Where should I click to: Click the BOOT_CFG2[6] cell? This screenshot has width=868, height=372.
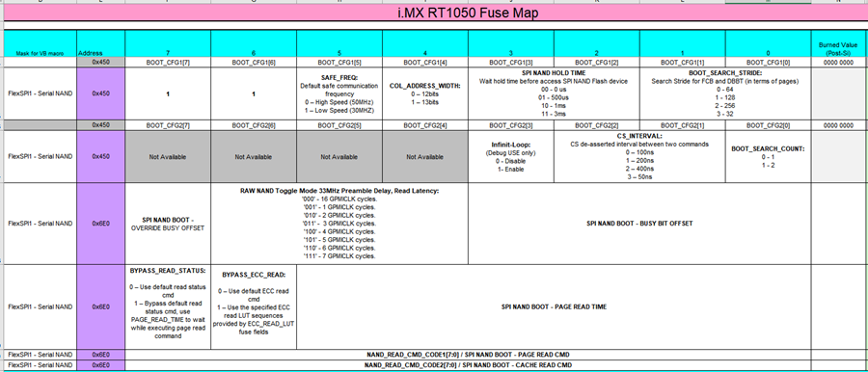[x=254, y=125]
